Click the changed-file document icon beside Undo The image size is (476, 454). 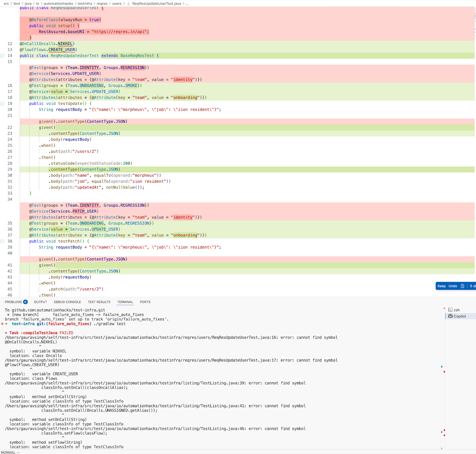click(462, 286)
